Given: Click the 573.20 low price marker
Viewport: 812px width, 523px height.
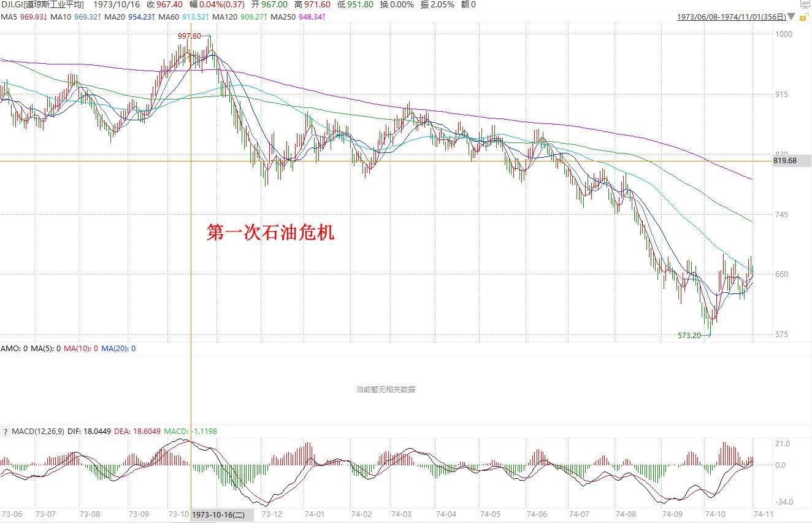Looking at the screenshot, I should pyautogui.click(x=689, y=336).
